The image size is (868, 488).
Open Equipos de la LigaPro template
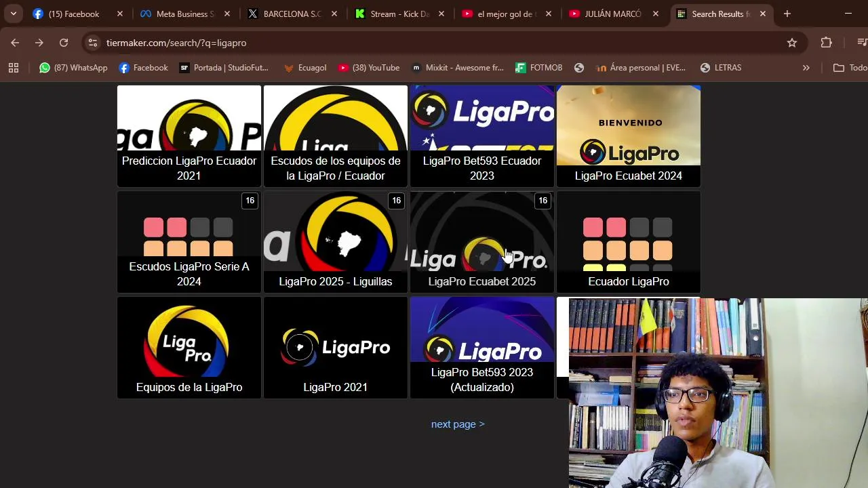tap(189, 348)
